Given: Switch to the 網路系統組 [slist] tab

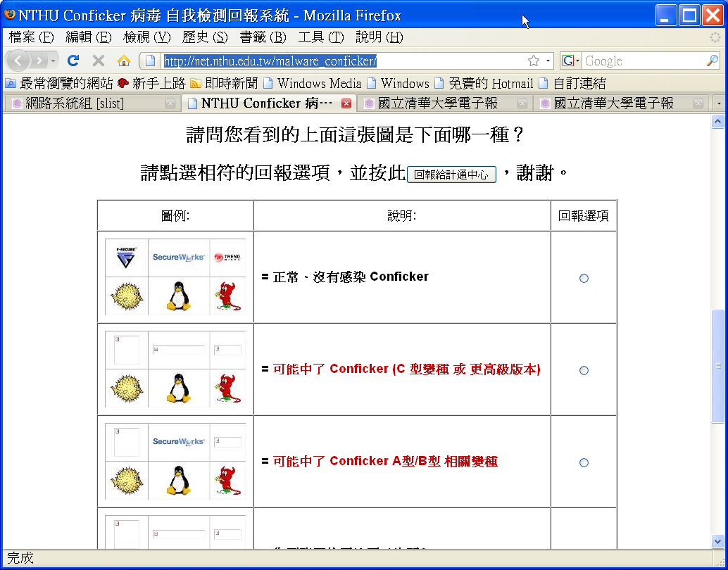Looking at the screenshot, I should (x=74, y=103).
